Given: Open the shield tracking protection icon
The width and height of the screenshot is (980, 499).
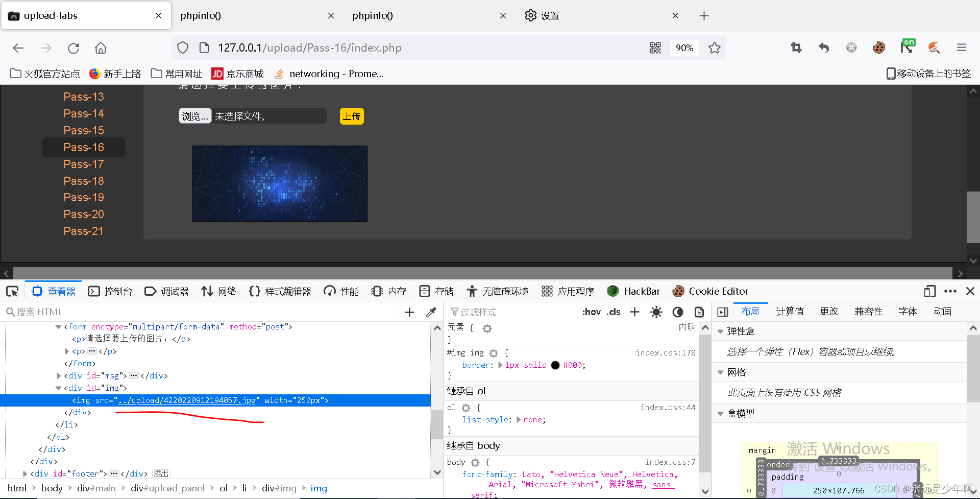Looking at the screenshot, I should 183,47.
